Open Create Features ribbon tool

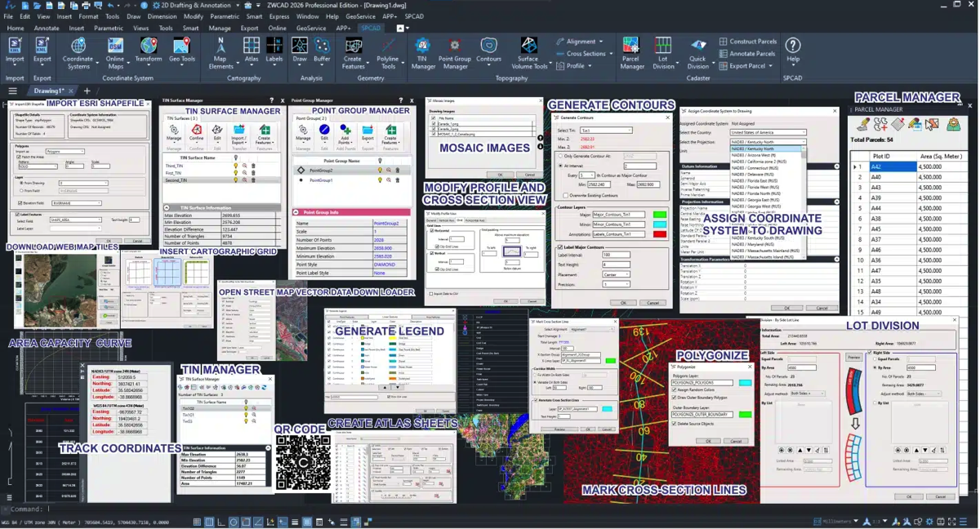354,51
